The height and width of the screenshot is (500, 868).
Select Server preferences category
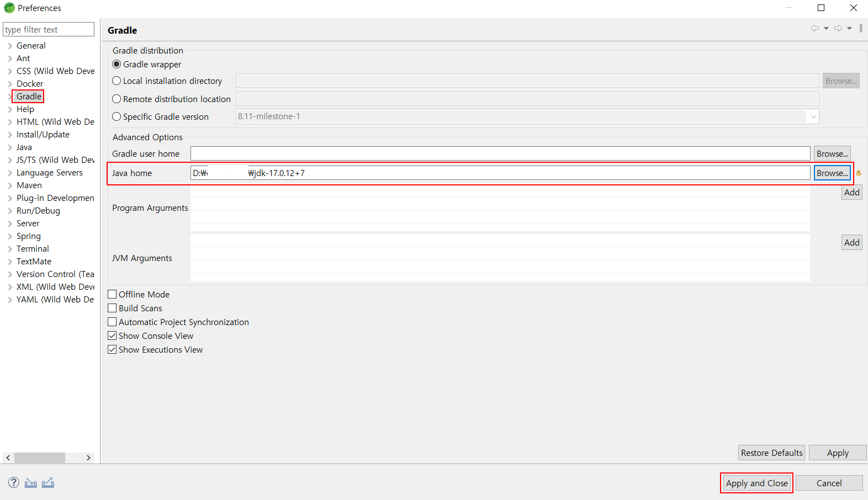point(28,224)
